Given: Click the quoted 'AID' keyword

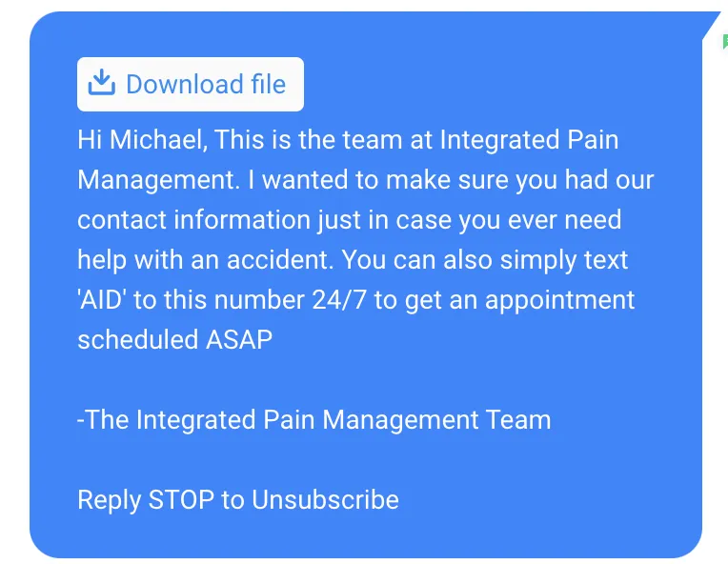Looking at the screenshot, I should coord(102,299).
